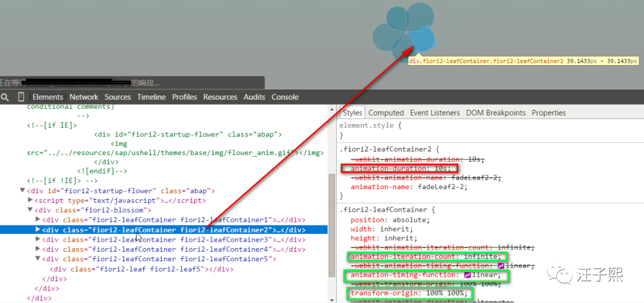Open the Profiles panel
The height and width of the screenshot is (303, 644).
184,97
